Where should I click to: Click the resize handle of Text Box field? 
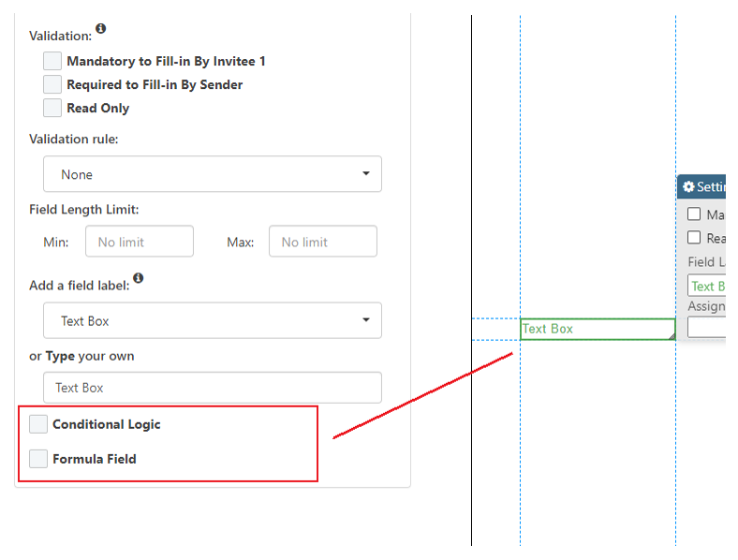tap(671, 334)
